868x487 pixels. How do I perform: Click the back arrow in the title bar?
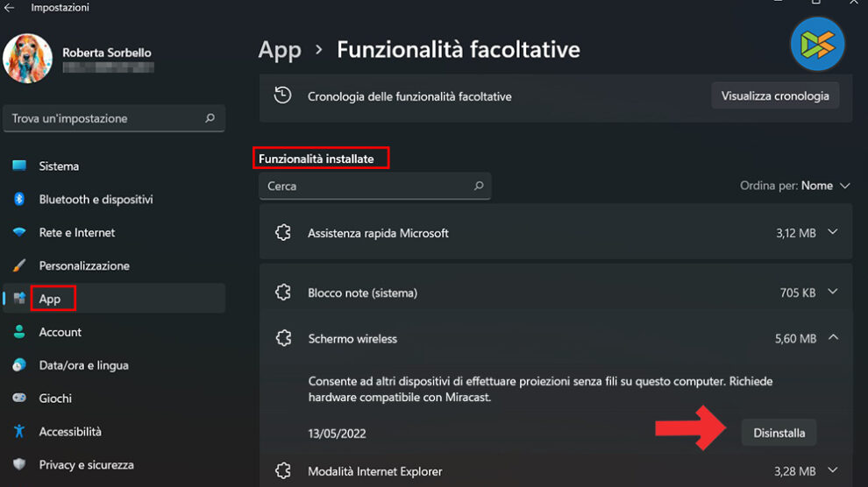[10, 8]
